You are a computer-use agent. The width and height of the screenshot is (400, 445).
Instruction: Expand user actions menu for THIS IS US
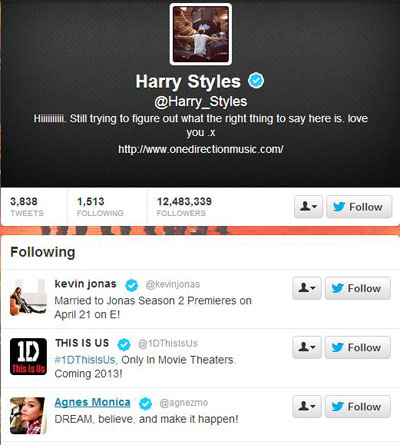pos(307,347)
